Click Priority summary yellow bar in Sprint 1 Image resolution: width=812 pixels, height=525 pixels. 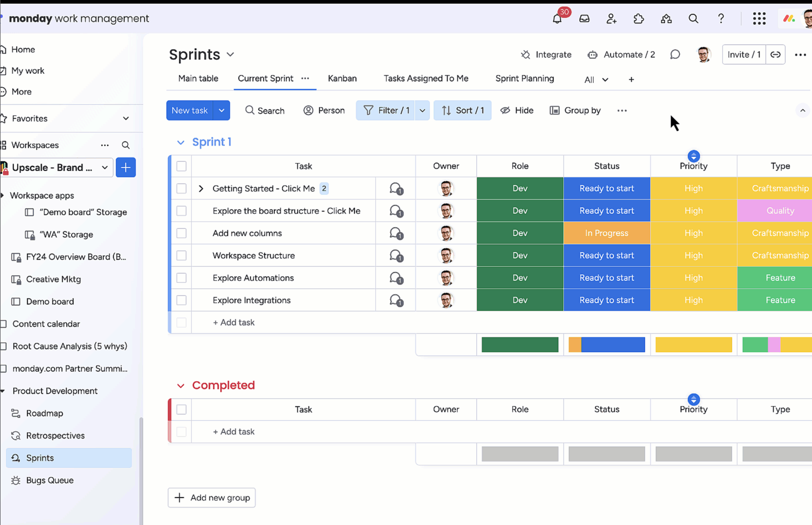coord(693,345)
